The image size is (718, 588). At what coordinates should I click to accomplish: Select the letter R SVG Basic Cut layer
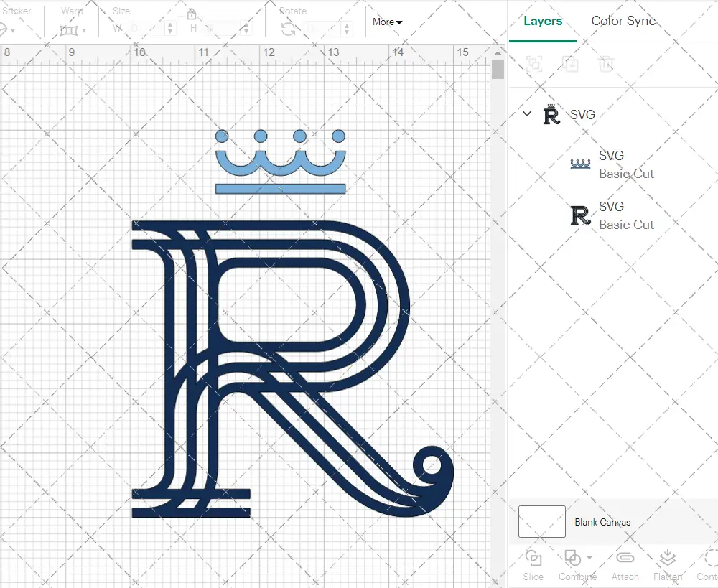point(625,215)
